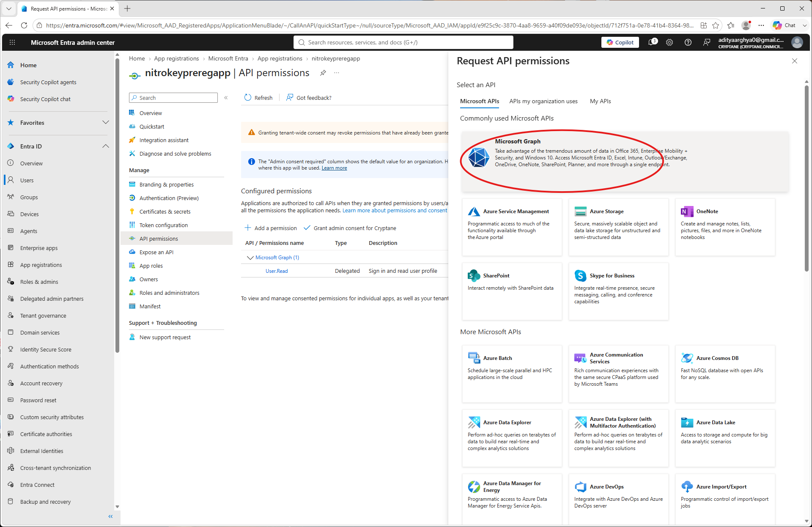Collapse the Favorites section

tap(106, 123)
